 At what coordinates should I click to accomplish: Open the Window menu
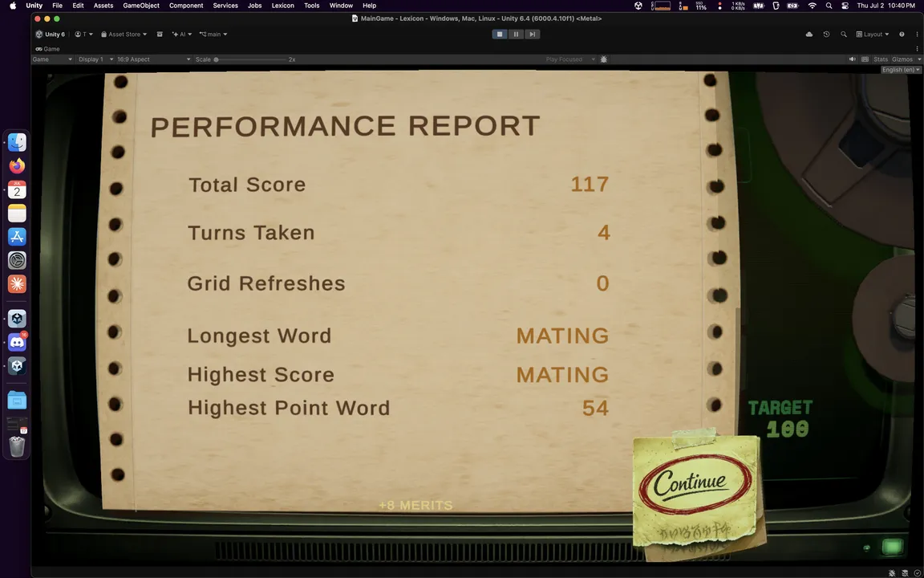(x=341, y=6)
